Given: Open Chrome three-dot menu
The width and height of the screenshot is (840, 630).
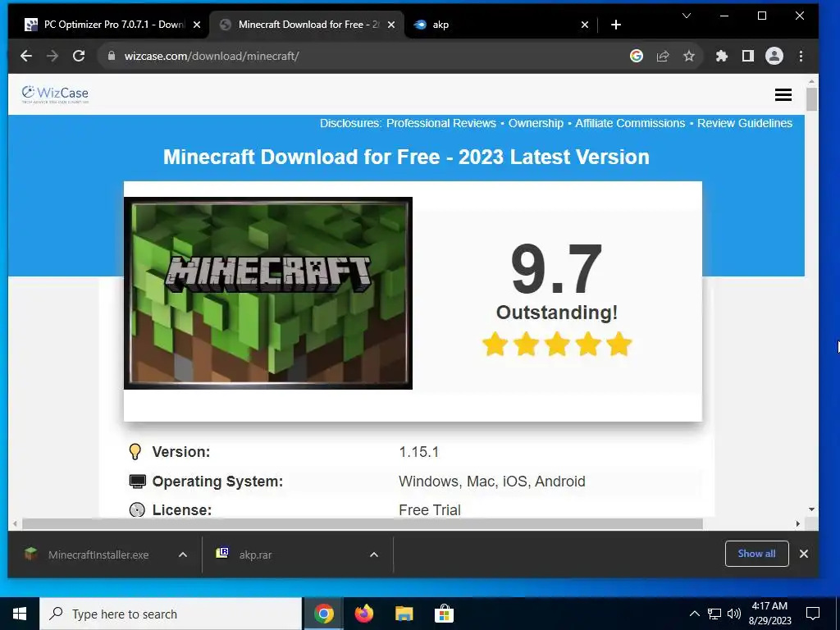Looking at the screenshot, I should click(801, 56).
